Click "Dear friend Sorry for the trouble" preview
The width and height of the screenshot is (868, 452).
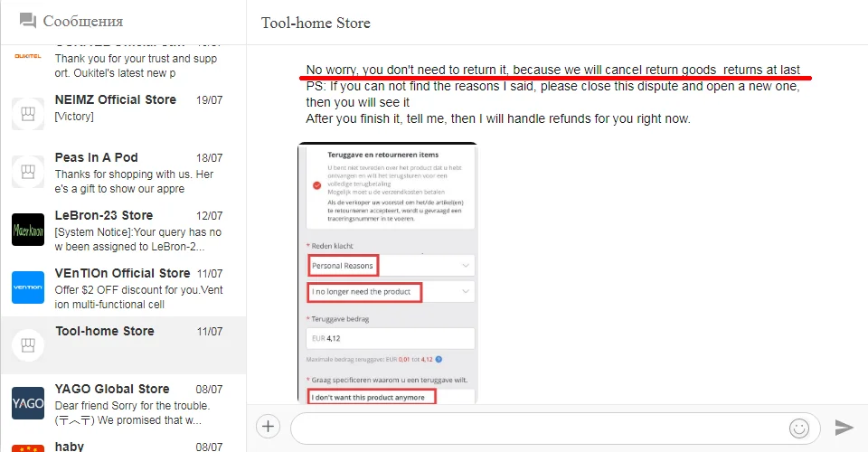[x=132, y=413]
